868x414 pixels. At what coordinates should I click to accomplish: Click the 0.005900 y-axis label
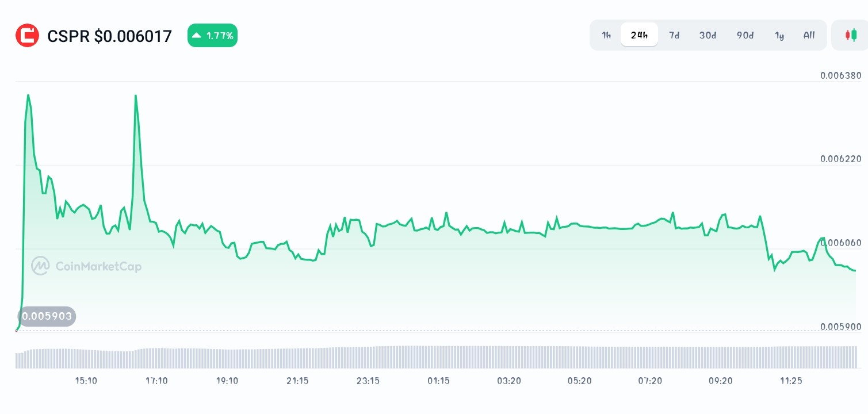point(841,327)
